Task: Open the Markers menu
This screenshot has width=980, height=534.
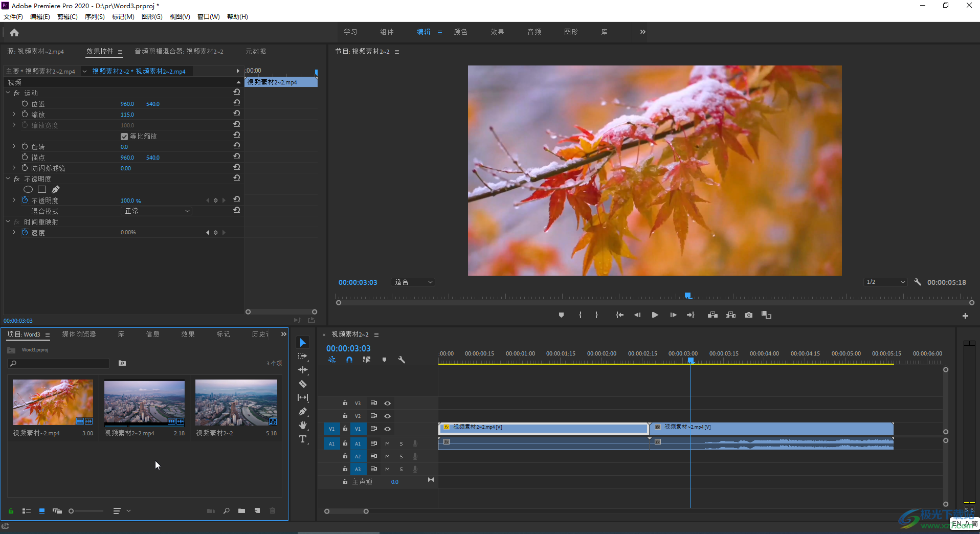Action: click(123, 16)
